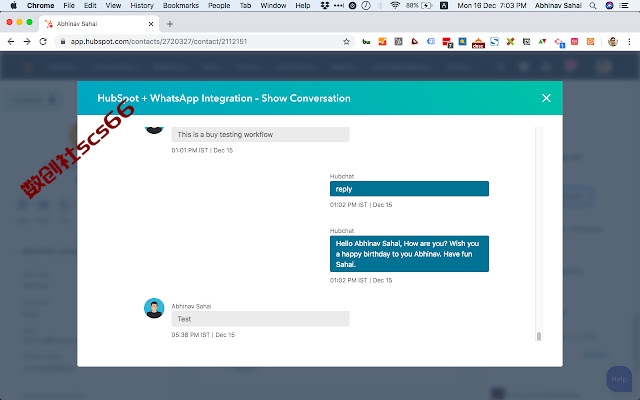
Task: Open the Help menu in the menu bar
Action: (303, 5)
